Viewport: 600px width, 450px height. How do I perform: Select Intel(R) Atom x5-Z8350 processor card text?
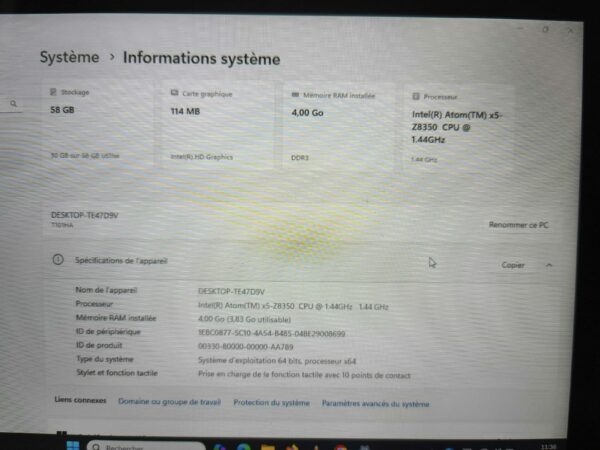pos(457,127)
